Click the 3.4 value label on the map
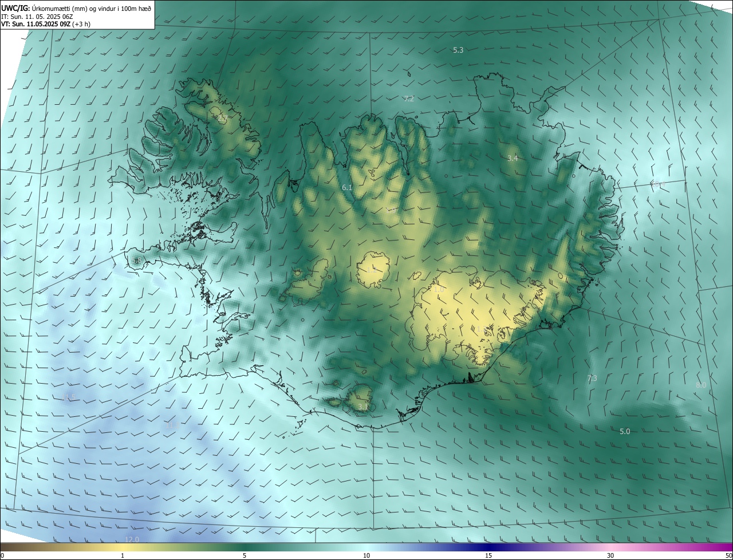Screen dimensions: 733x560 pos(513,159)
